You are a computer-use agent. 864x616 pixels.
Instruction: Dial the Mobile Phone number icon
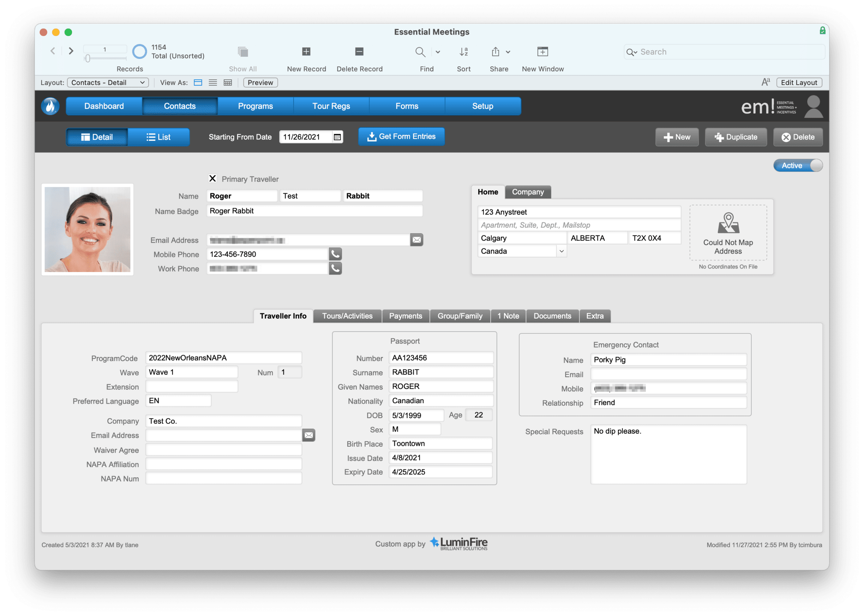click(335, 254)
